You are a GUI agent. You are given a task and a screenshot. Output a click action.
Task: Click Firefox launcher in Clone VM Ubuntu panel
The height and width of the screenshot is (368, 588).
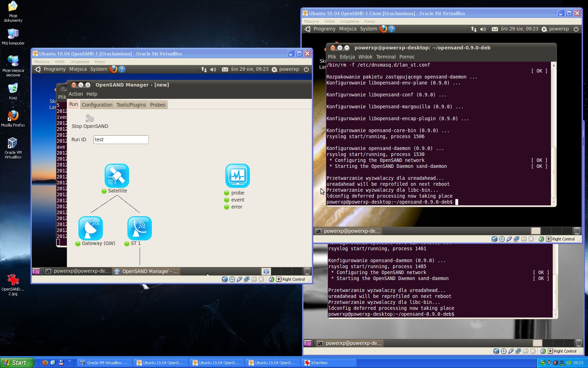[383, 29]
